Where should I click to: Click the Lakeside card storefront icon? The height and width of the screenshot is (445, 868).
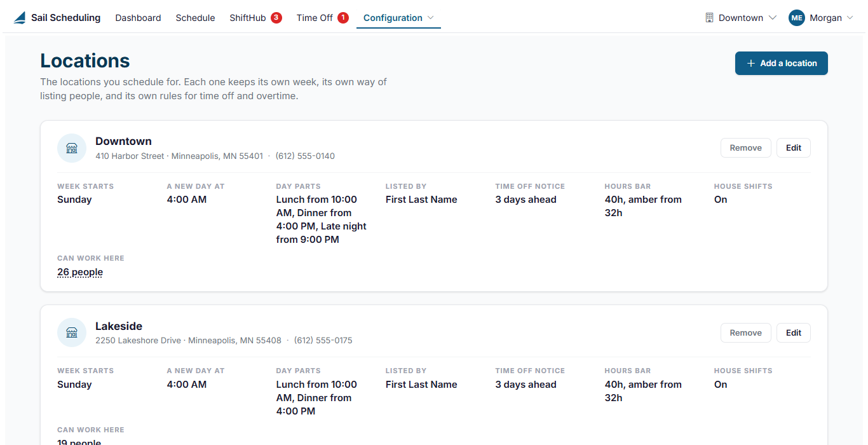72,332
